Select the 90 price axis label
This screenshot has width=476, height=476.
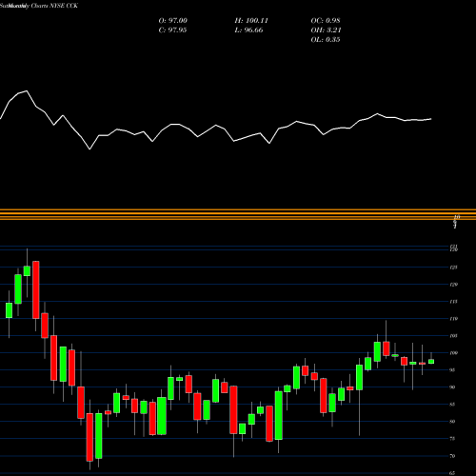[x=453, y=387]
